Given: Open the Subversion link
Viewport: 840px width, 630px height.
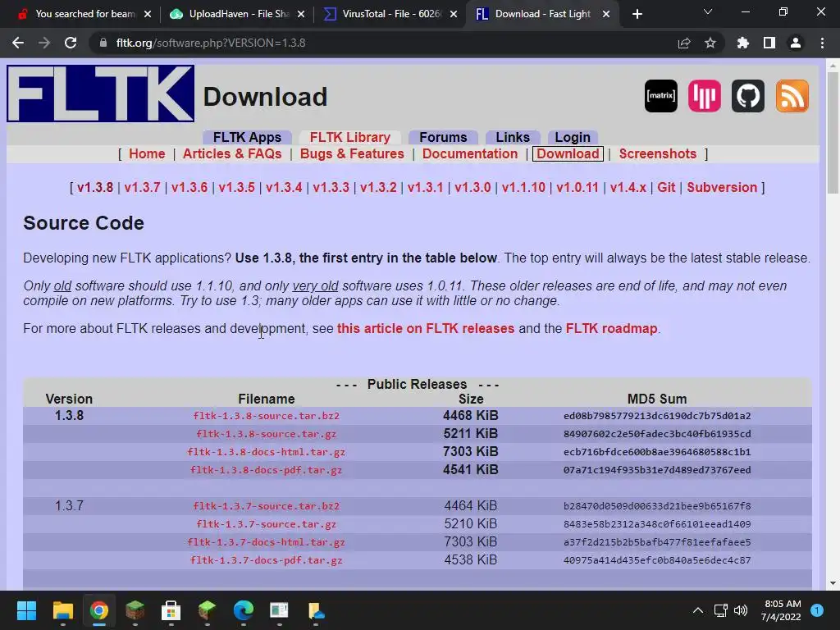Looking at the screenshot, I should pyautogui.click(x=722, y=188).
